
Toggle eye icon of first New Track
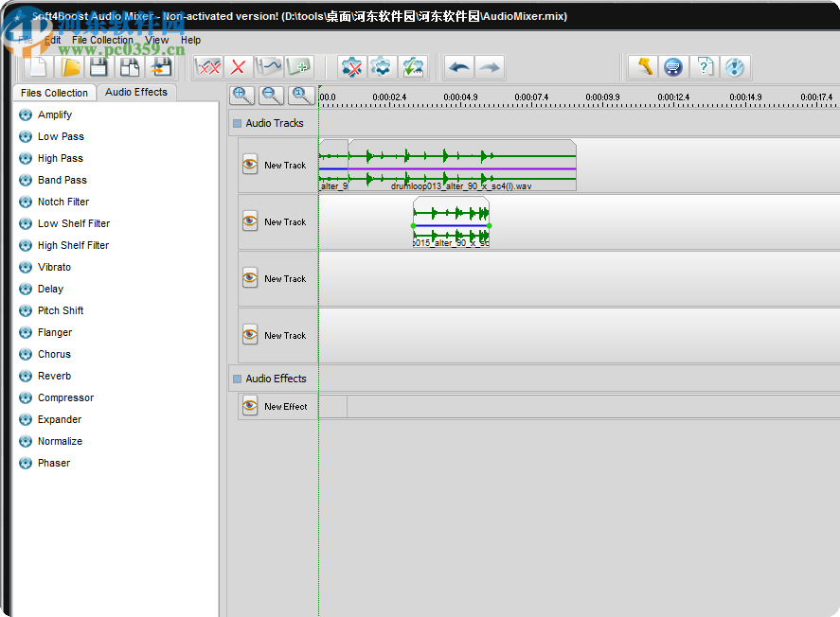coord(250,165)
